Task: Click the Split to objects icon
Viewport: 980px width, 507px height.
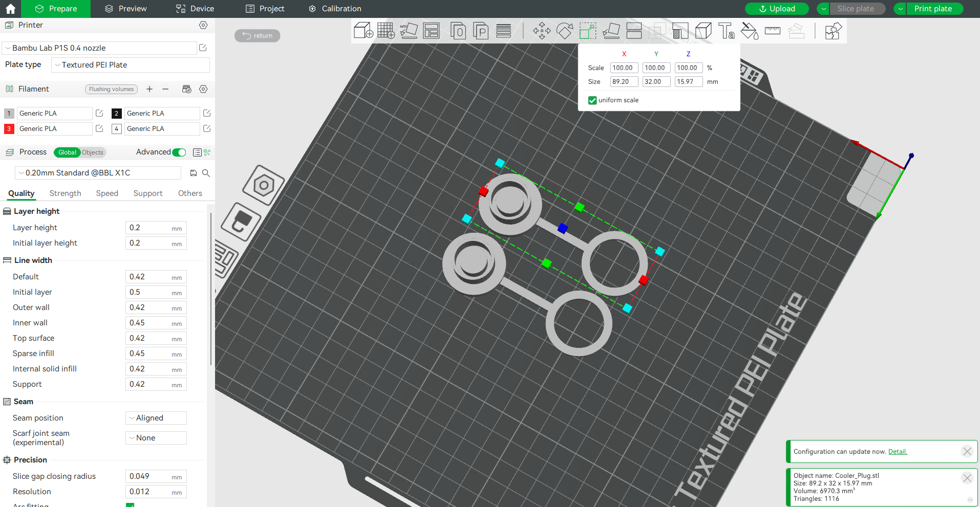Action: coord(458,31)
